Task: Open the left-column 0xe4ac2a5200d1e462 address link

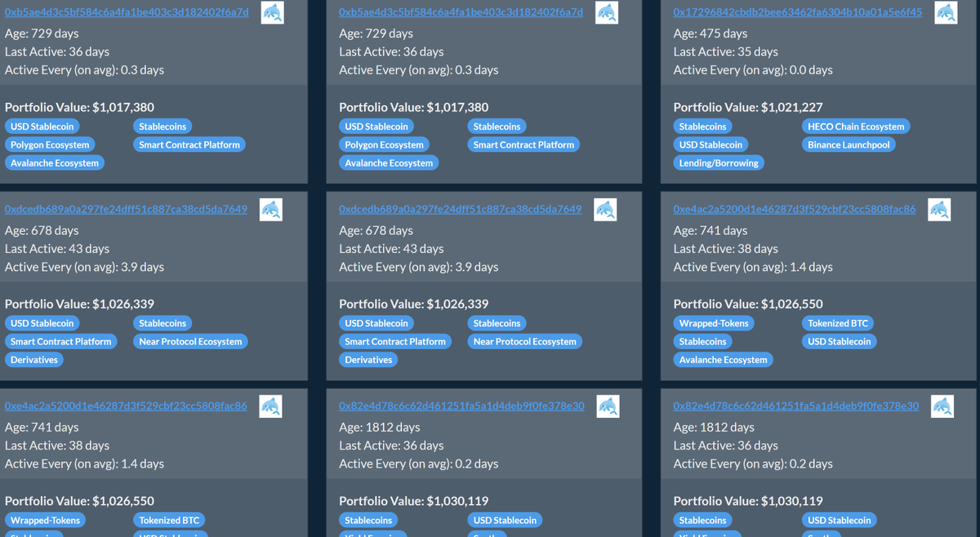Action: (126, 406)
